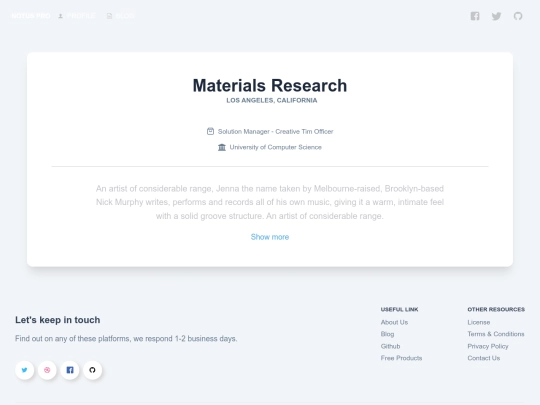Open Terms & Conditions link

click(x=496, y=334)
